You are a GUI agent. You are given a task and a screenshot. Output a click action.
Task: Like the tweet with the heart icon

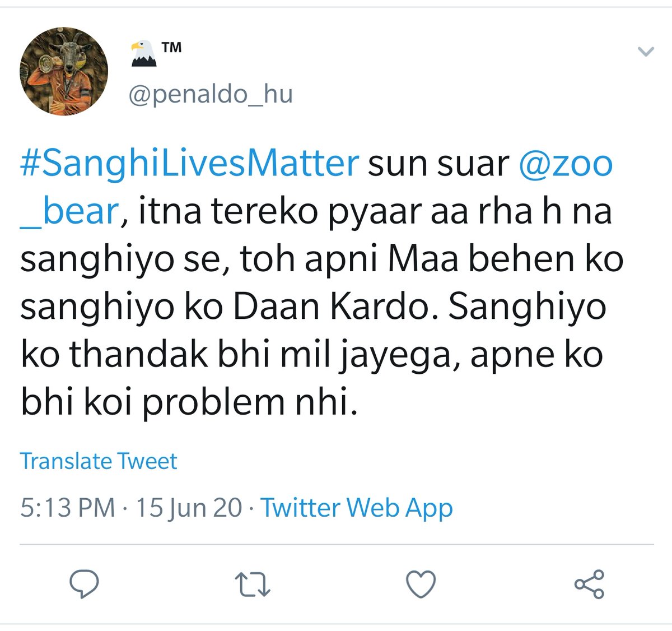(x=421, y=584)
